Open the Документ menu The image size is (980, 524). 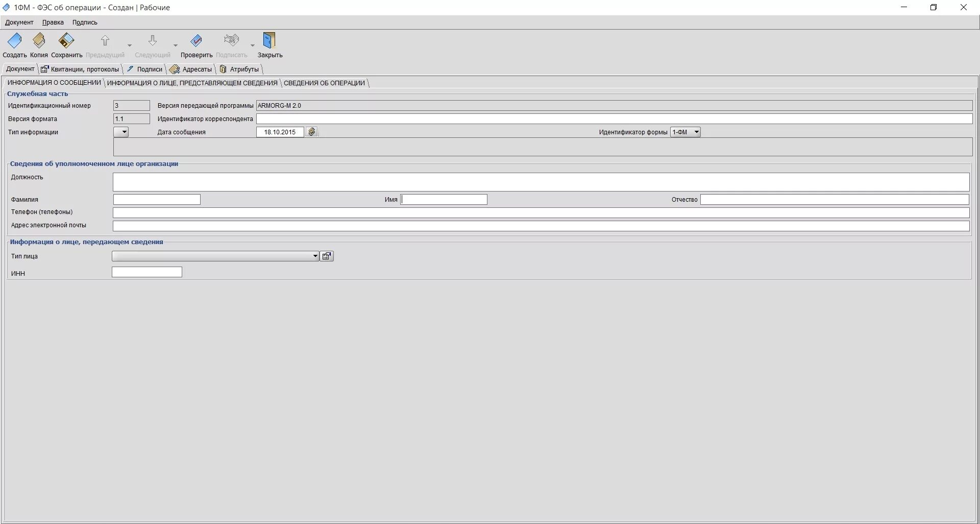coord(19,22)
